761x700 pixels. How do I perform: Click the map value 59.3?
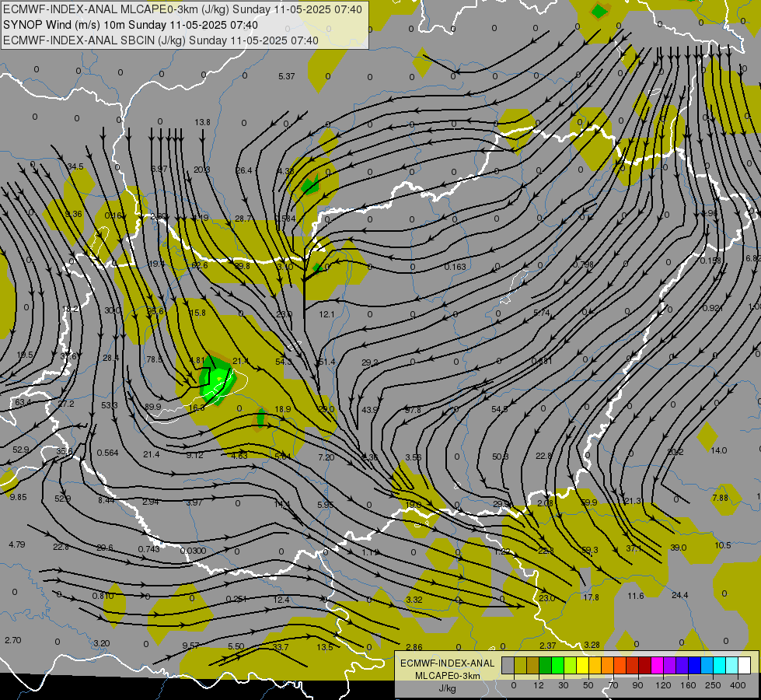click(590, 550)
